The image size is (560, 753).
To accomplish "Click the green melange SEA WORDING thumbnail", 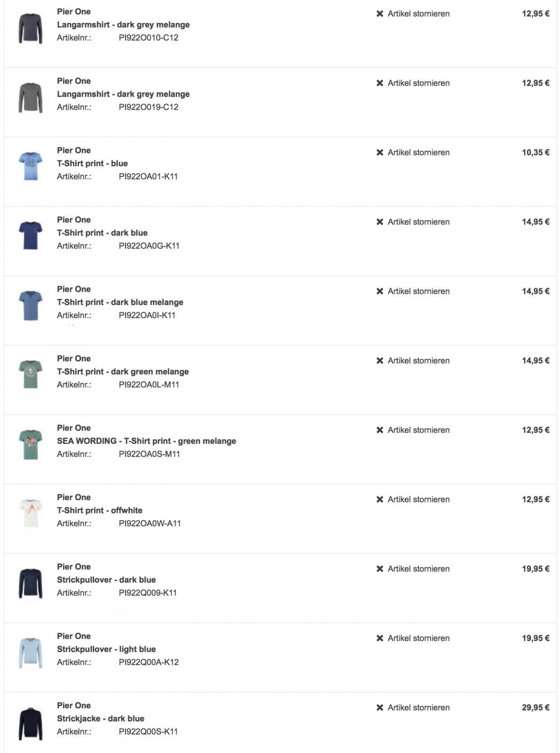I will 31,444.
